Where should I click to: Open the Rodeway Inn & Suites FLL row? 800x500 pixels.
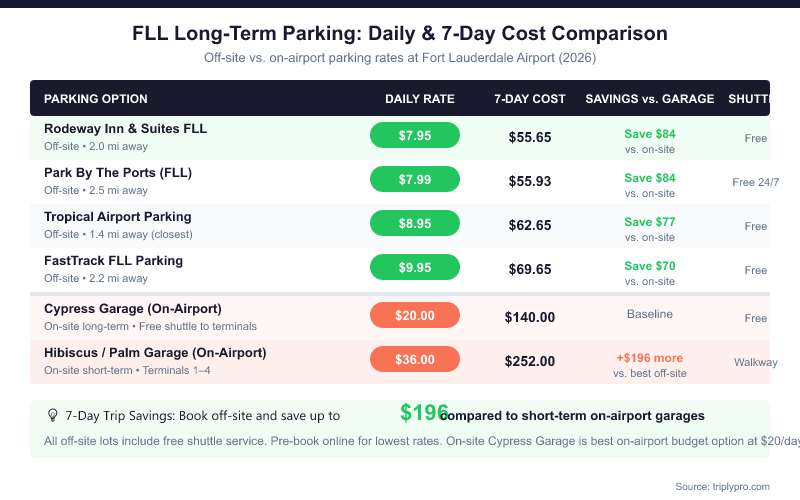126,129
